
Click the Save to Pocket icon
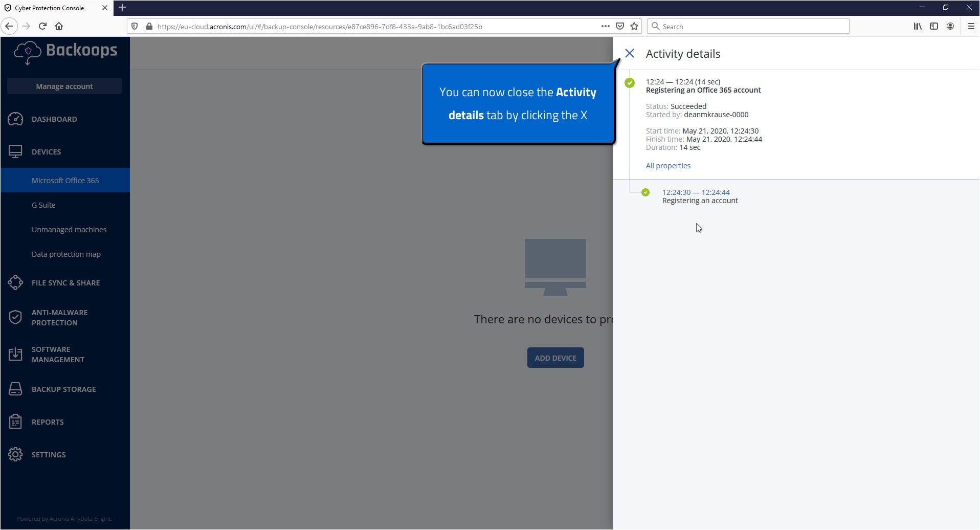pyautogui.click(x=620, y=26)
